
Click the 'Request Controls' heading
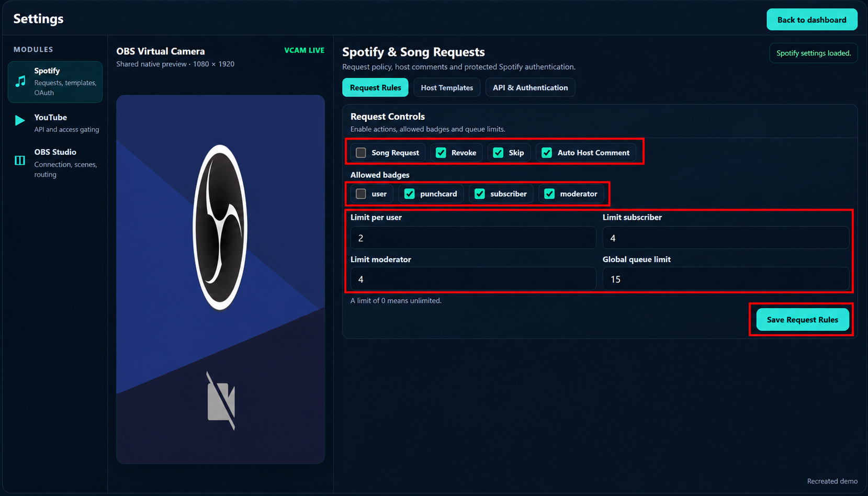388,116
